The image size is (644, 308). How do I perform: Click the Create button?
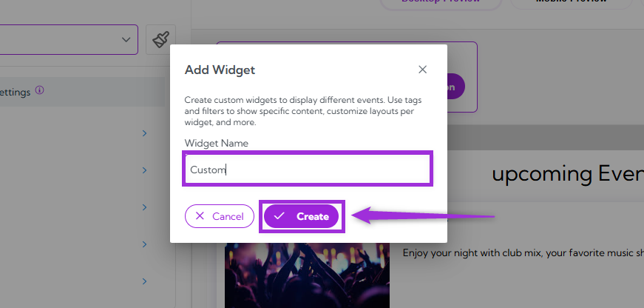click(301, 216)
